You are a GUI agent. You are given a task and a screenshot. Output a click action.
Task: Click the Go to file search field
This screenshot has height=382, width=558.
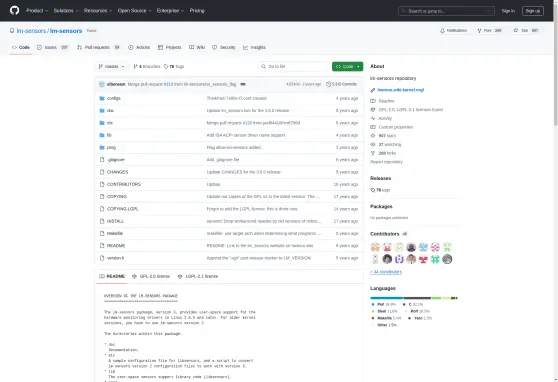click(293, 67)
